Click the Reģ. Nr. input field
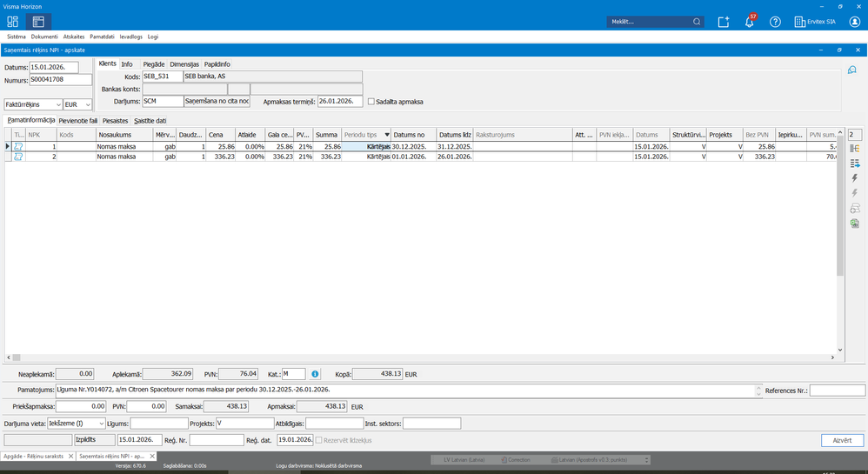Image resolution: width=868 pixels, height=474 pixels. (217, 440)
